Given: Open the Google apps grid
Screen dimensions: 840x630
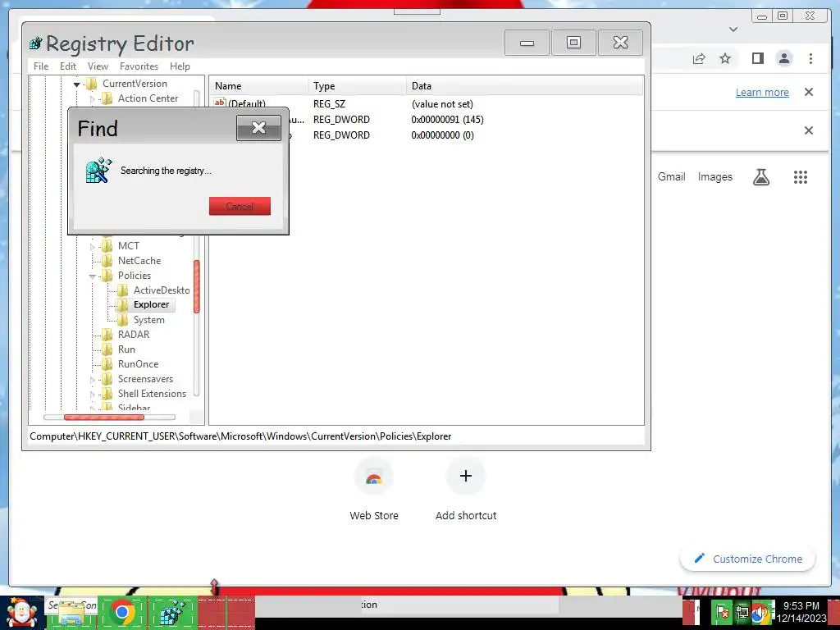Looking at the screenshot, I should 801,177.
